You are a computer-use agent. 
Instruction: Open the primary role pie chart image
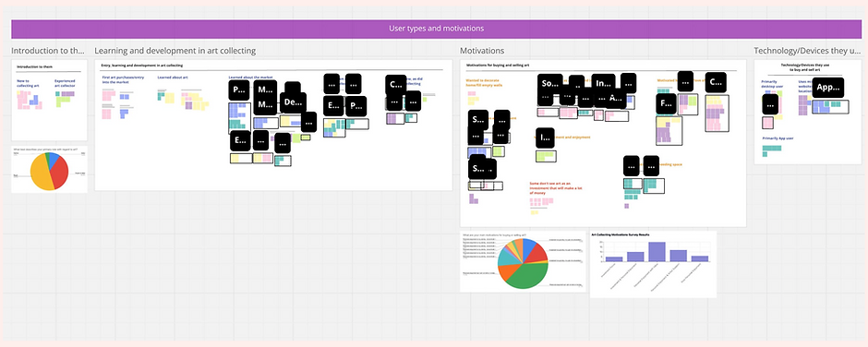coord(49,170)
